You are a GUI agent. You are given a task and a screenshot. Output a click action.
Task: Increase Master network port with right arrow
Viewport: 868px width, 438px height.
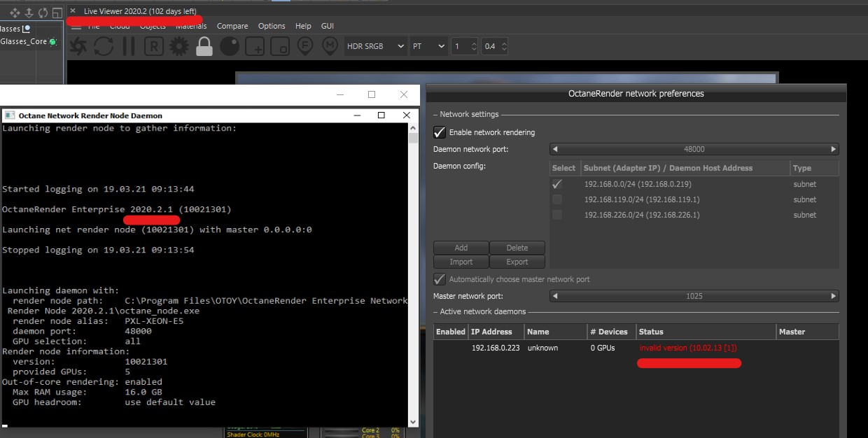click(834, 296)
